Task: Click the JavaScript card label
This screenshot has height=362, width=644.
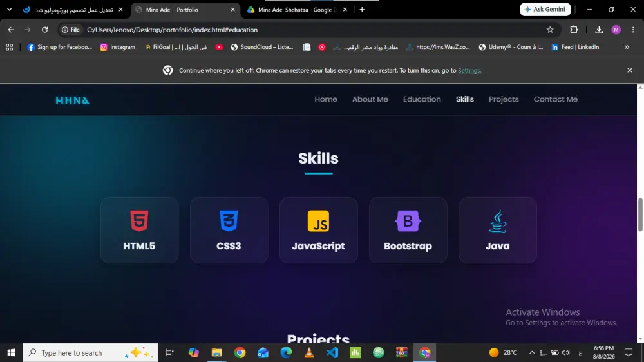Action: click(x=318, y=246)
